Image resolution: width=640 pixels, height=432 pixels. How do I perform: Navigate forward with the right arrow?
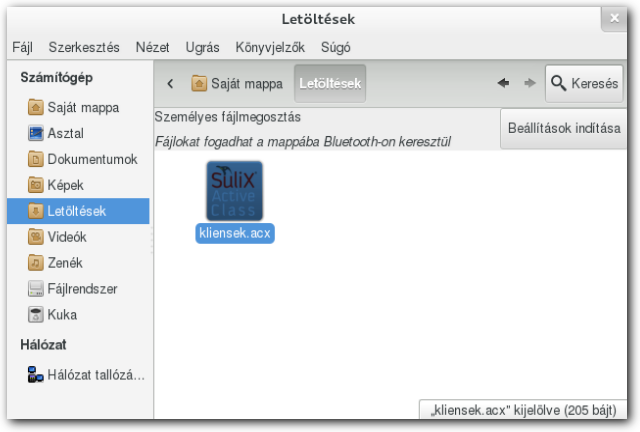pos(530,83)
